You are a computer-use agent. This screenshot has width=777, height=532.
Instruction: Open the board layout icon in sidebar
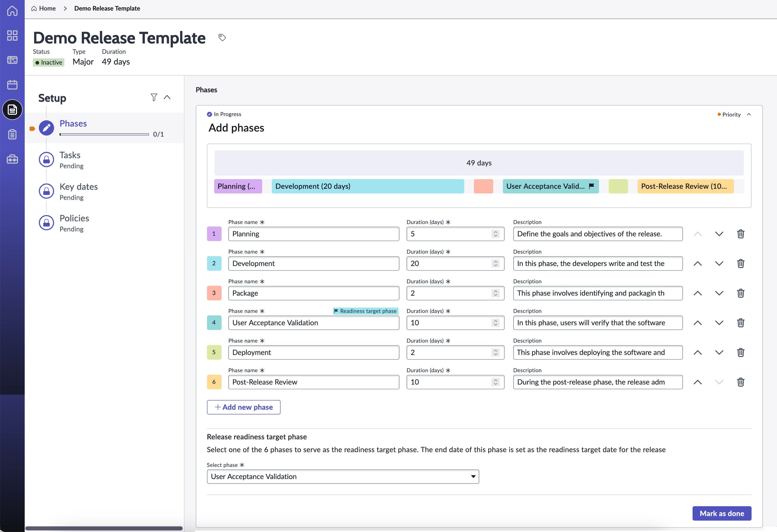[12, 60]
